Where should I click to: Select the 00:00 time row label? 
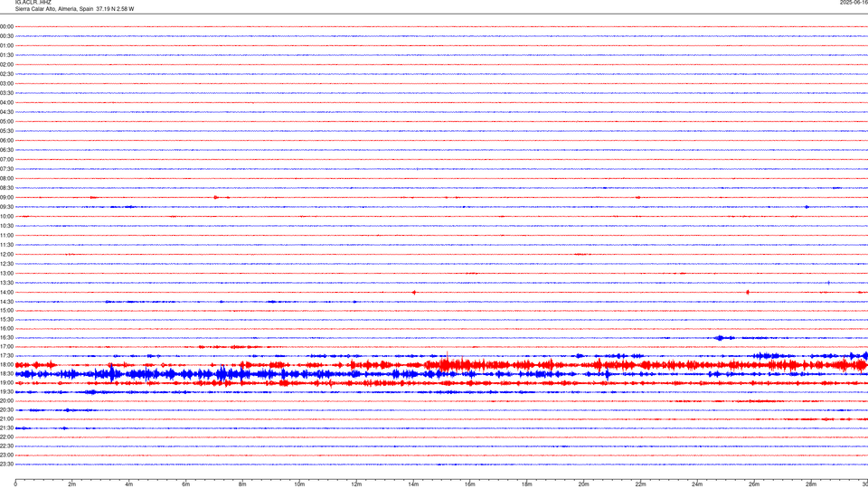6,26
